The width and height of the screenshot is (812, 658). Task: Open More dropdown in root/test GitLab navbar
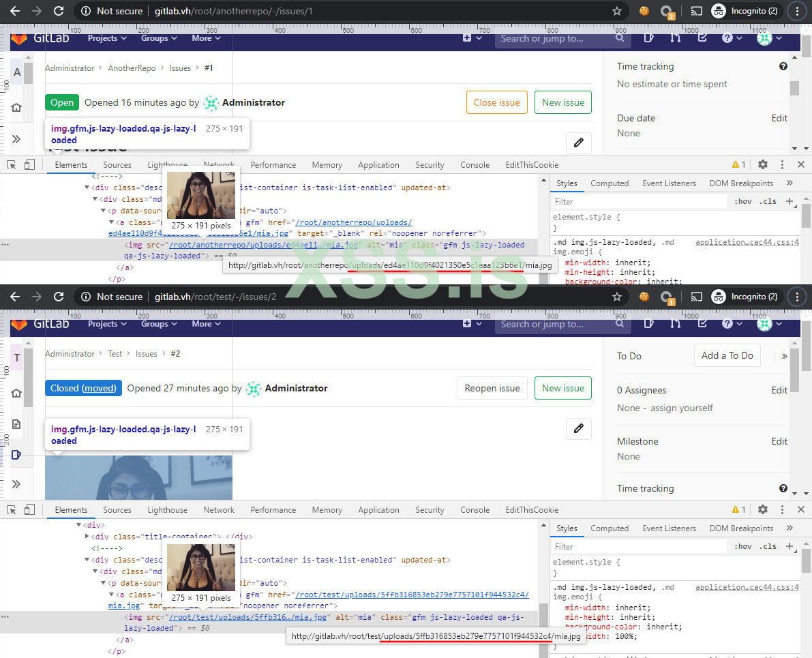pos(206,324)
